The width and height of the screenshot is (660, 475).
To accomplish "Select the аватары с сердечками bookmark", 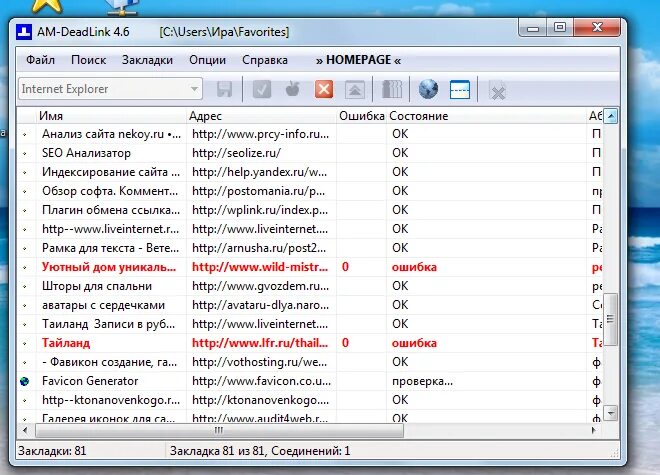I will point(103,305).
